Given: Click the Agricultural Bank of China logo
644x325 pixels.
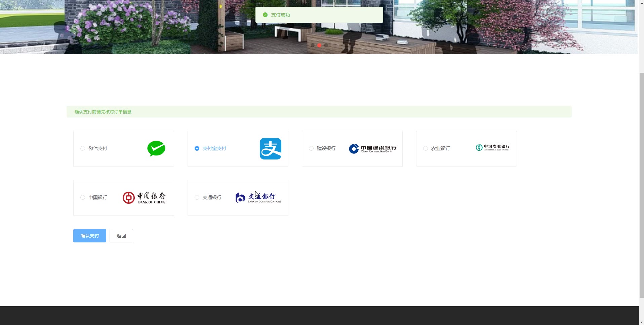Looking at the screenshot, I should [x=492, y=147].
